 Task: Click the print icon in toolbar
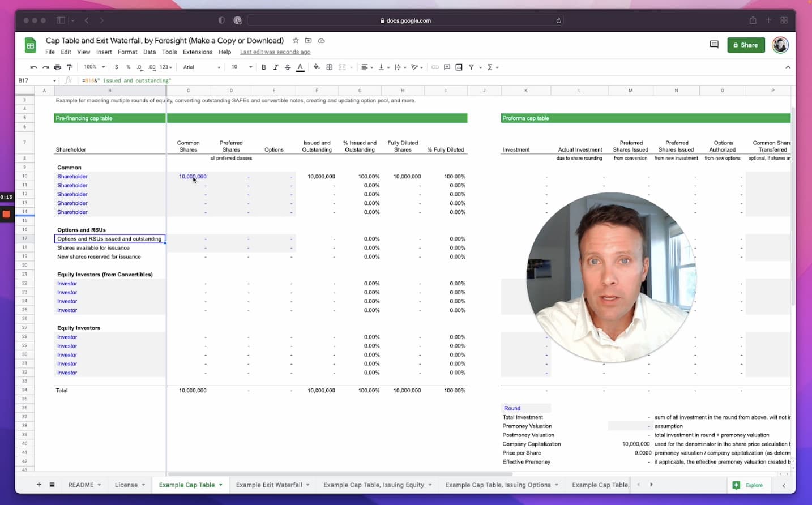pyautogui.click(x=58, y=67)
